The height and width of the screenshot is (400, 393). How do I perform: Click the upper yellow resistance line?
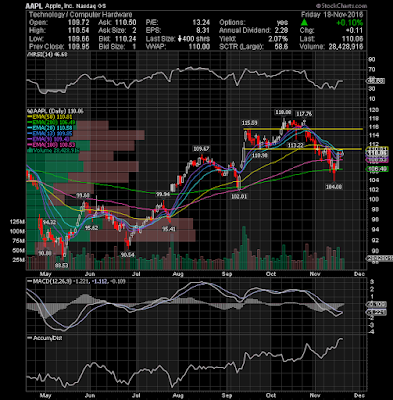pyautogui.click(x=303, y=129)
